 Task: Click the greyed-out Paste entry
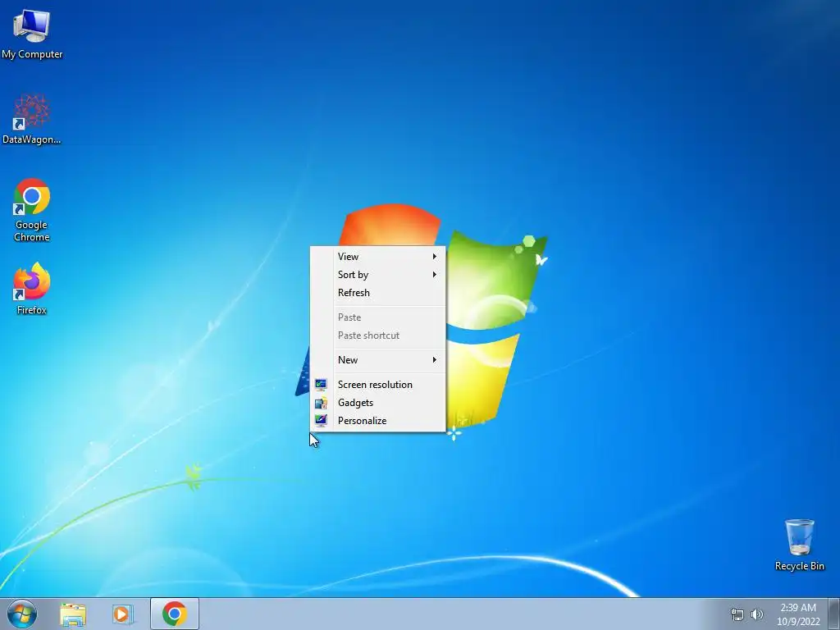(x=377, y=317)
